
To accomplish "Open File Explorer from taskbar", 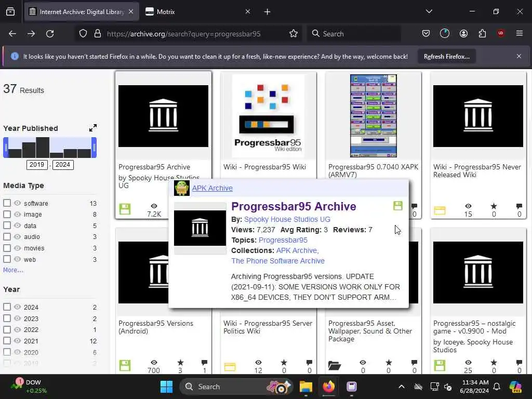I will pos(305,387).
